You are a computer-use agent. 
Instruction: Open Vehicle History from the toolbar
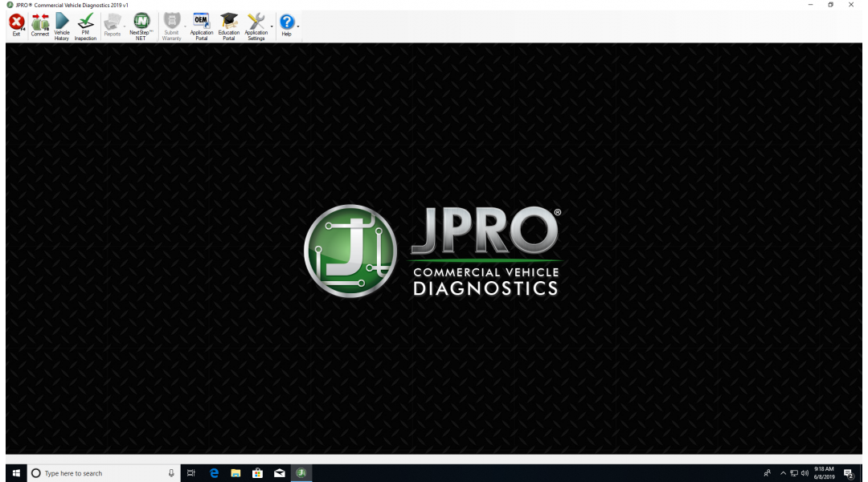pyautogui.click(x=62, y=27)
